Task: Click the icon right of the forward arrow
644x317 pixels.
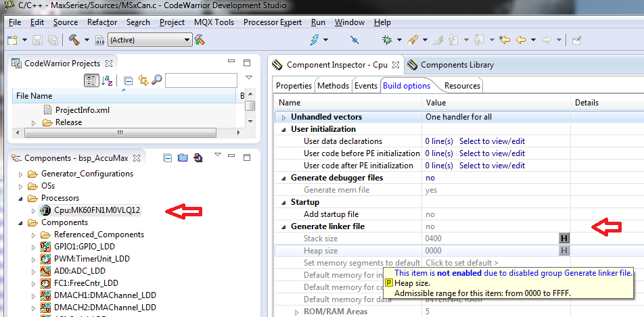Action: point(576,40)
